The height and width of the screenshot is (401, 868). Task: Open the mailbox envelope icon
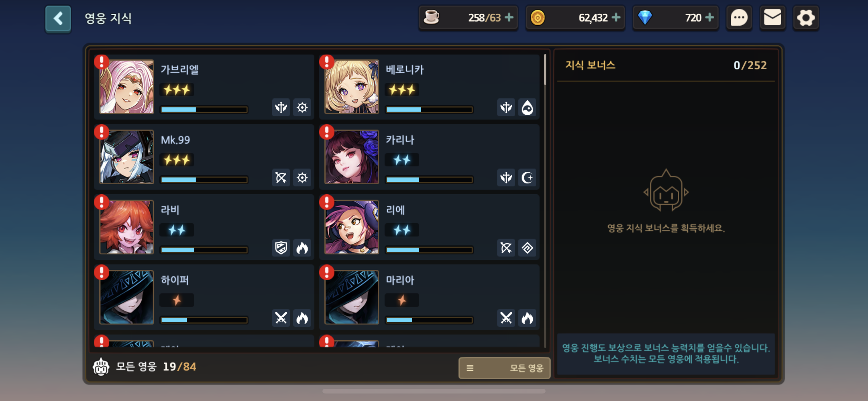click(772, 17)
